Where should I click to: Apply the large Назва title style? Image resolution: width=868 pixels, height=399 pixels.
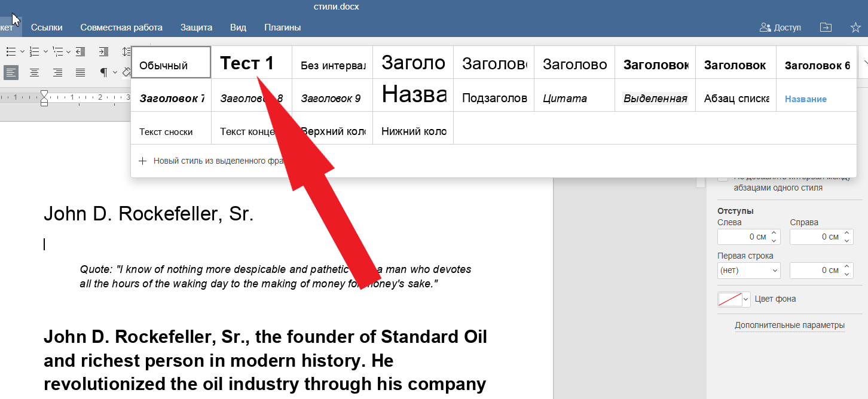point(413,95)
